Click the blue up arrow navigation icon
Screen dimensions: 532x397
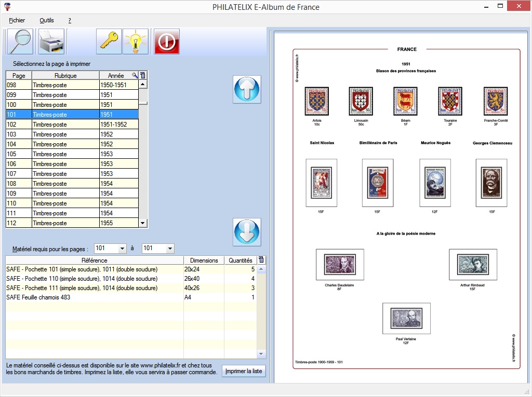coord(246,89)
